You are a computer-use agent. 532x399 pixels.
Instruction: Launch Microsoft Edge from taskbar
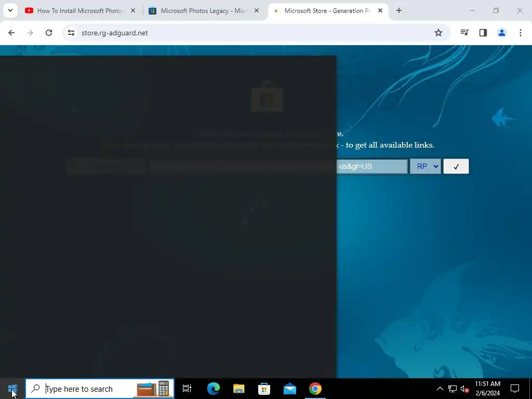click(214, 389)
